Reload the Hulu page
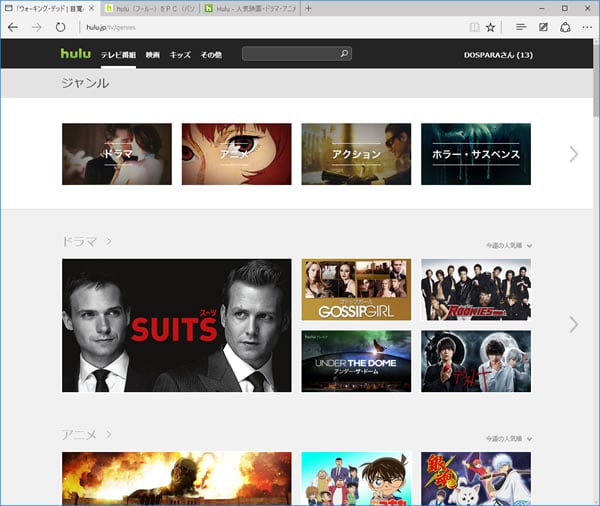600x506 pixels. 60,27
